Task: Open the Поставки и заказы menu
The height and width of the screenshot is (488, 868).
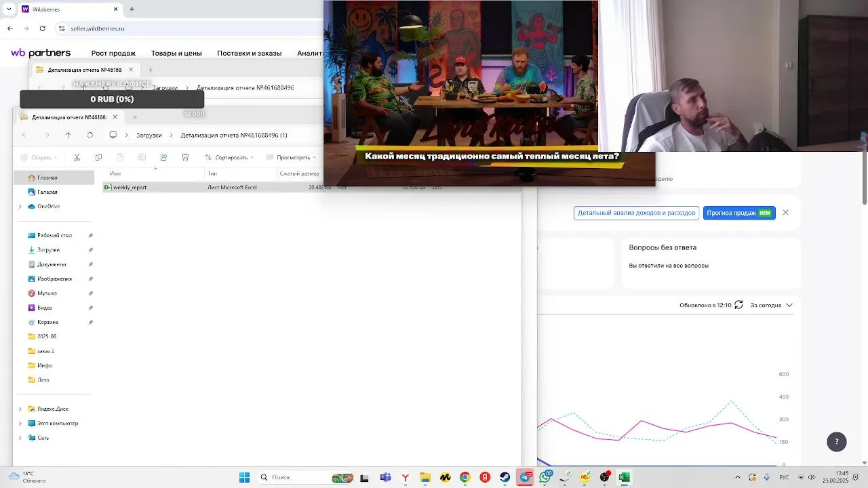Action: pos(249,53)
